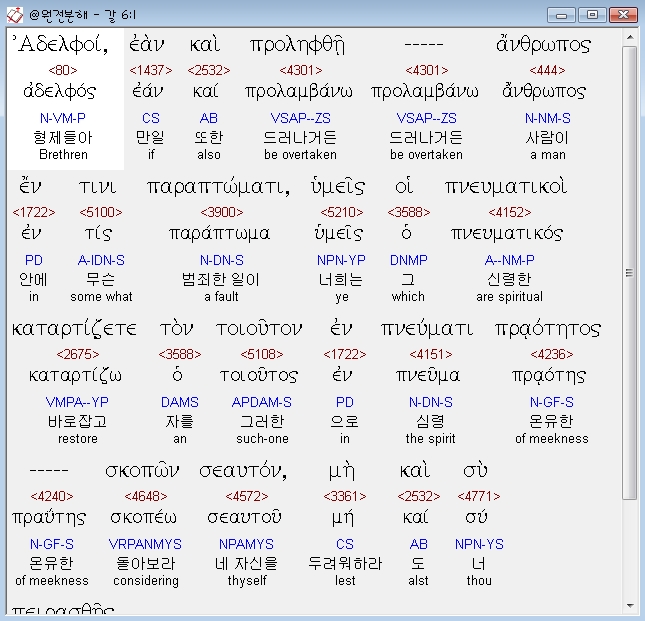Click Strong's number <4240>
This screenshot has width=645, height=621.
click(x=52, y=496)
